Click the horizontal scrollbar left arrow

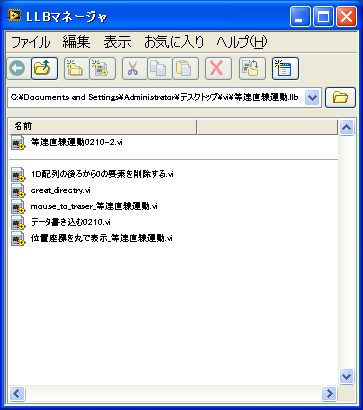[x=17, y=394]
